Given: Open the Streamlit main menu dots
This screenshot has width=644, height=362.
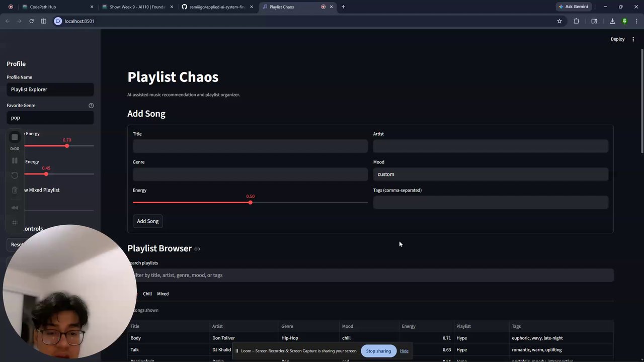Looking at the screenshot, I should tap(633, 39).
